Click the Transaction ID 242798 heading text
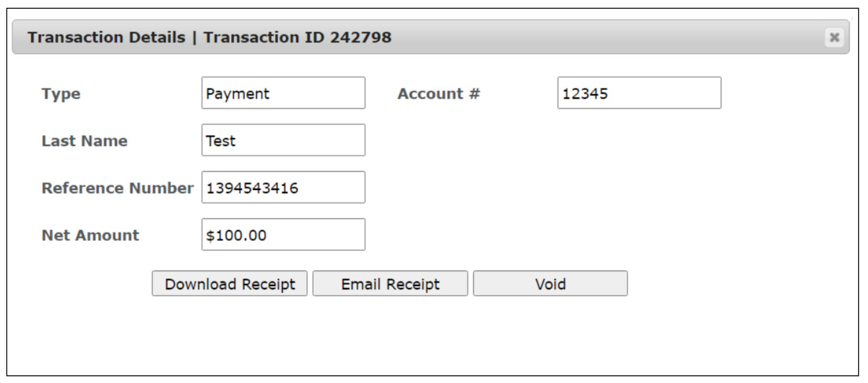 point(297,37)
